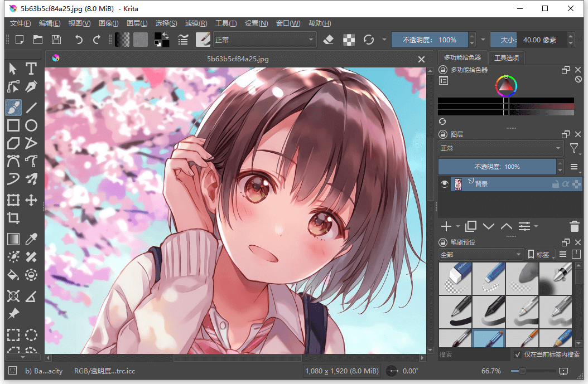The height and width of the screenshot is (384, 588).
Task: Lock the 多功能拾色器 docker
Action: [443, 70]
